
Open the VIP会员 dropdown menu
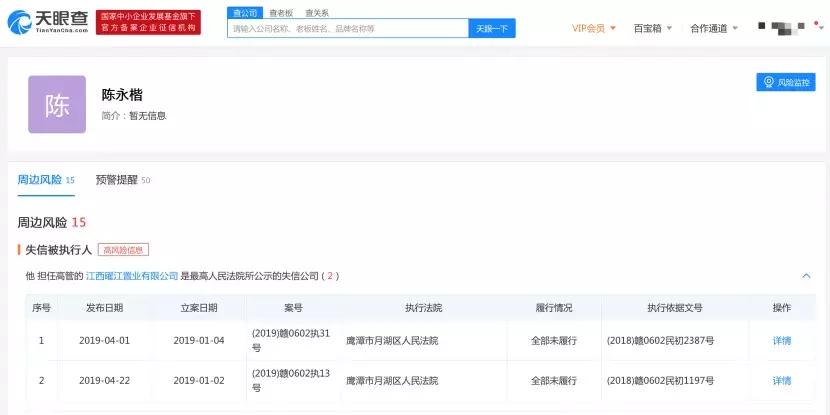coord(594,29)
